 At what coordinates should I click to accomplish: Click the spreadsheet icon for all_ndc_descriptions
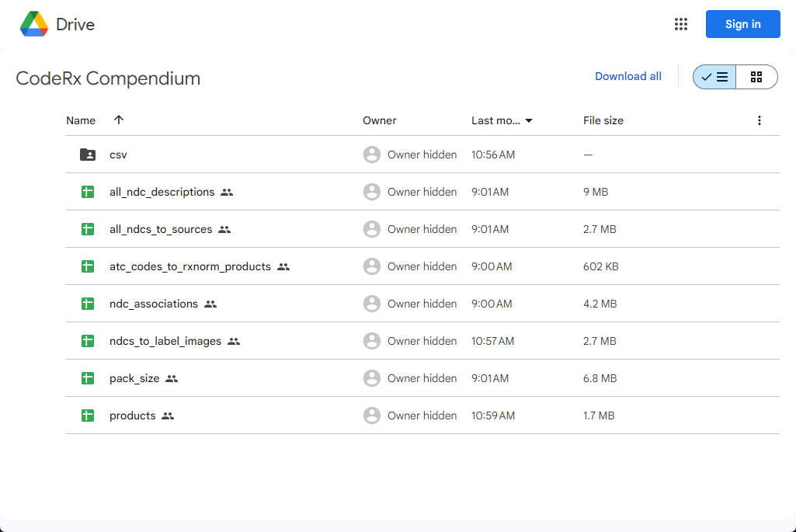click(87, 191)
